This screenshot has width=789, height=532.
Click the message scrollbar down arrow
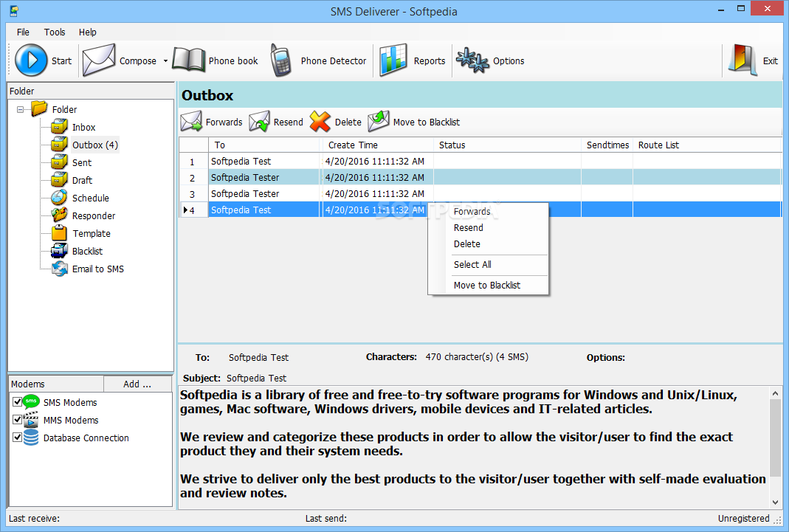776,502
